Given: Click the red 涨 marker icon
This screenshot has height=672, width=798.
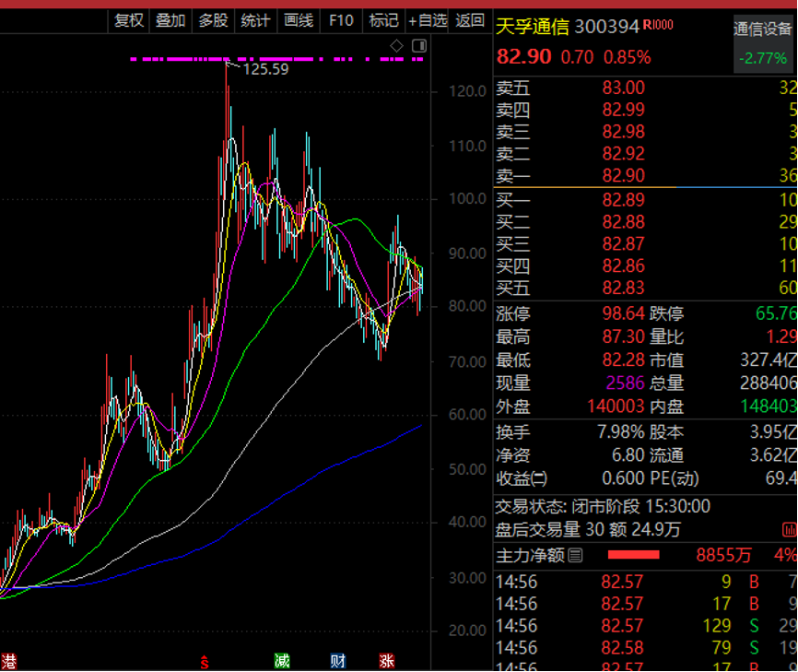Looking at the screenshot, I should tap(387, 661).
